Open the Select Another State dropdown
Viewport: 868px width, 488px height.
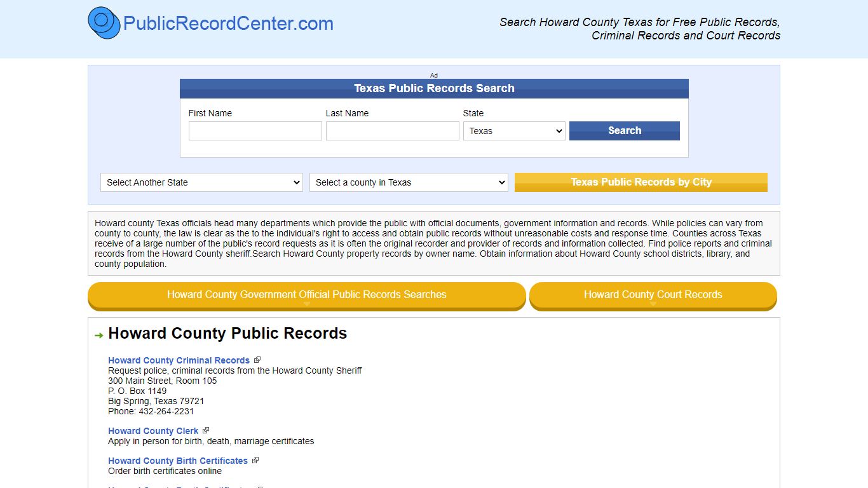(201, 182)
